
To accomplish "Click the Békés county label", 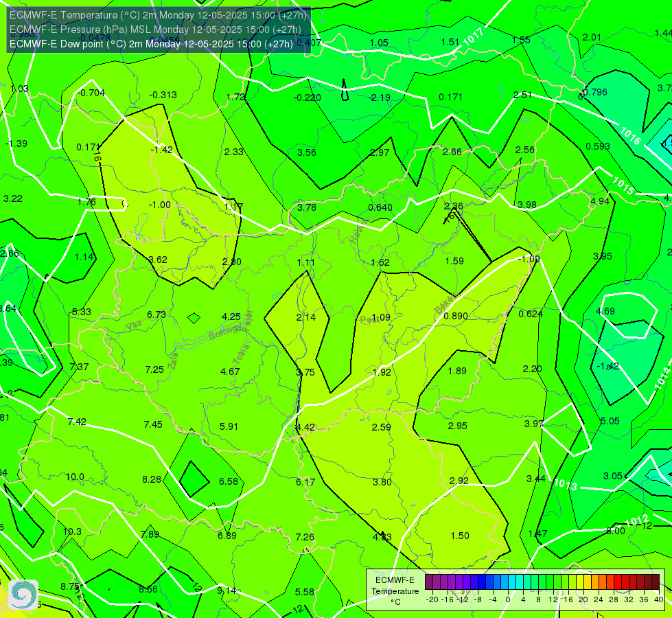I will [445, 304].
